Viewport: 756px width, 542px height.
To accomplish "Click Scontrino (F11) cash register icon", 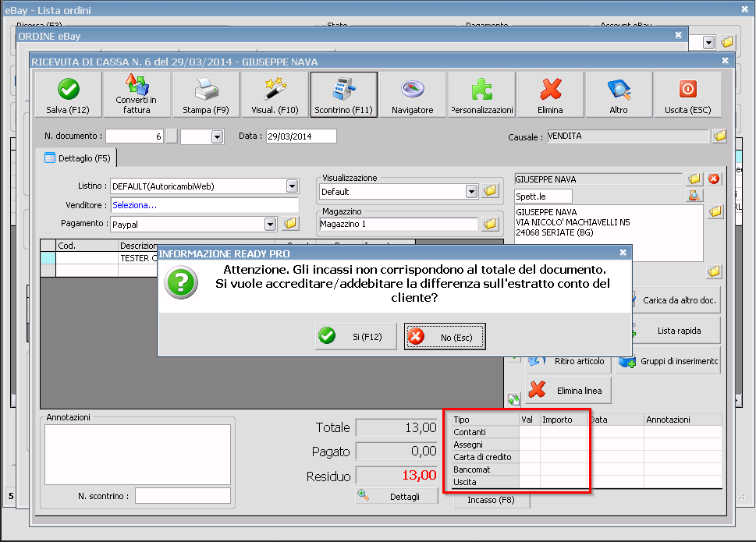I will [x=343, y=94].
